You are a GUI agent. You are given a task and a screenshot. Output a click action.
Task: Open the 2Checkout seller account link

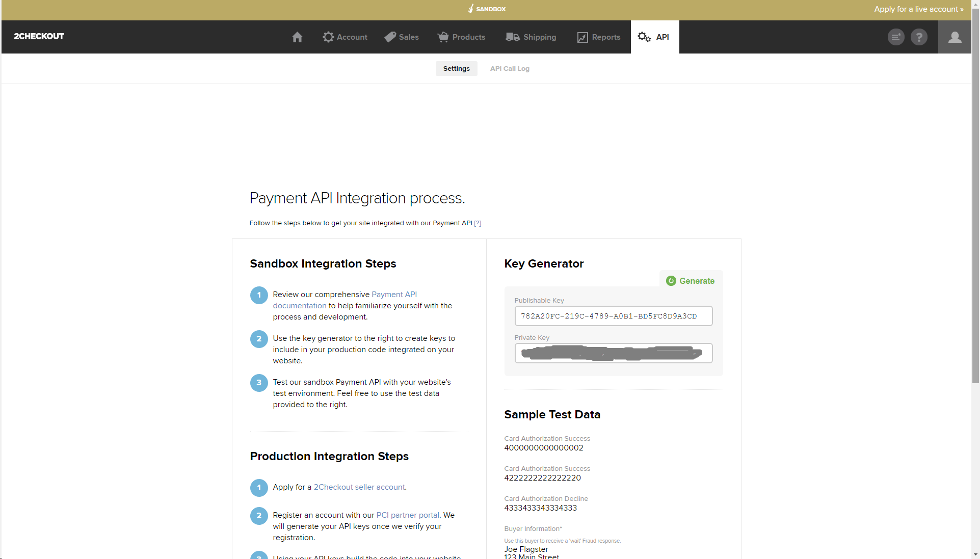point(359,487)
